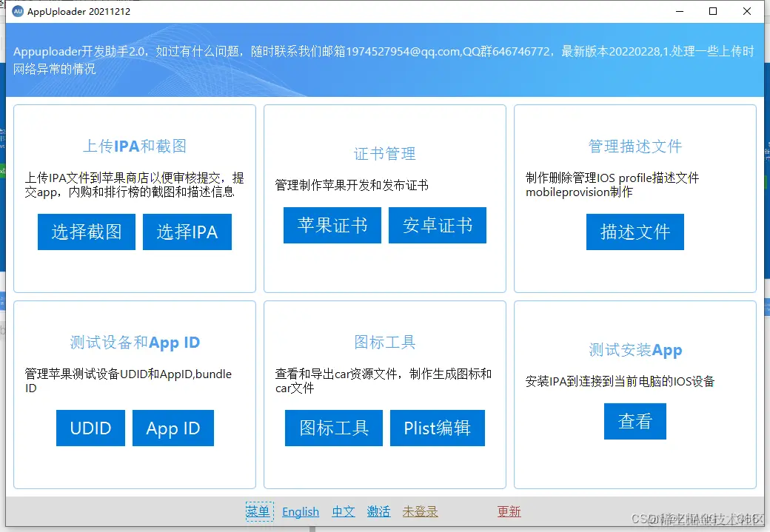The height and width of the screenshot is (532, 770).
Task: Click the App ID button
Action: [x=173, y=428]
